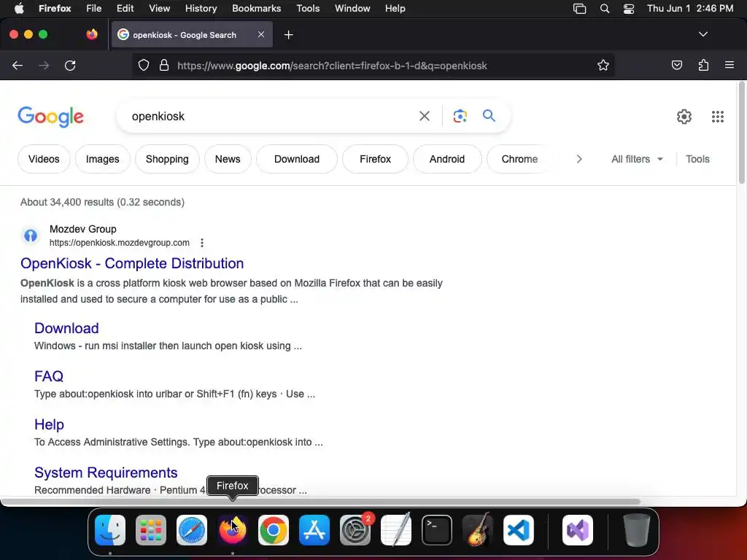Open the Pocket save icon
The width and height of the screenshot is (747, 560).
tap(676, 65)
